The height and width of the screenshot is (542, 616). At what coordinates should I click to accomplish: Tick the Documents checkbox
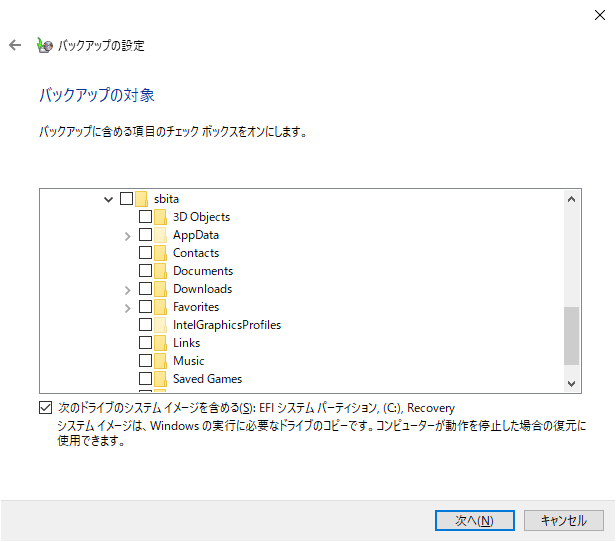click(145, 271)
